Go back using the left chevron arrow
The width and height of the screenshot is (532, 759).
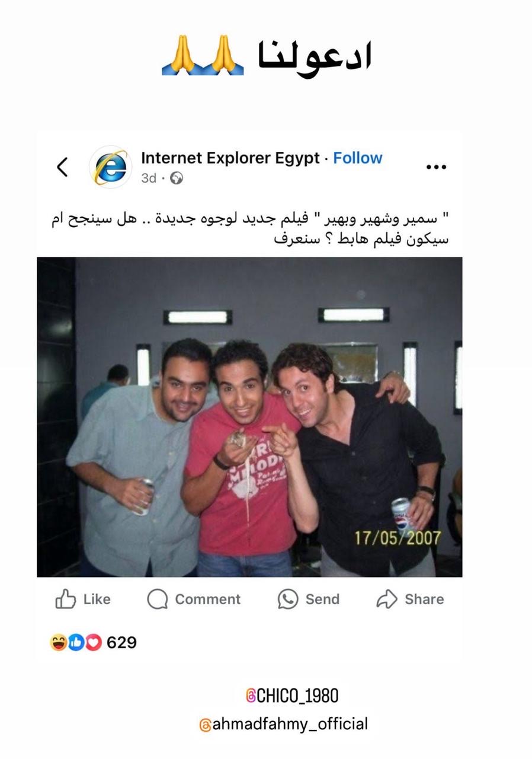click(62, 167)
